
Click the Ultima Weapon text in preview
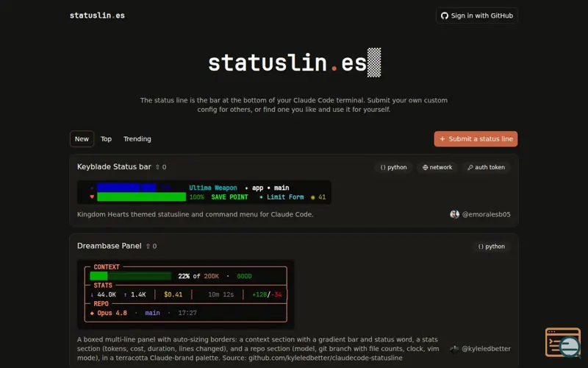click(213, 188)
